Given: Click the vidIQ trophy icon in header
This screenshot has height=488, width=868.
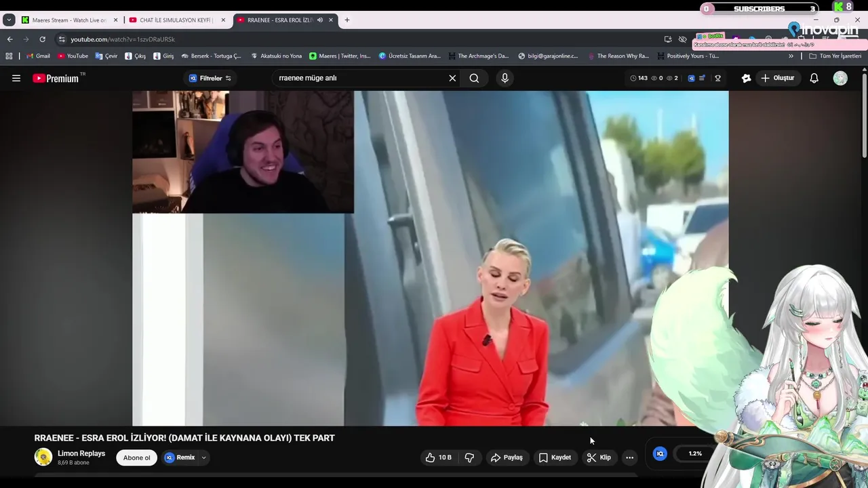Looking at the screenshot, I should (x=717, y=78).
